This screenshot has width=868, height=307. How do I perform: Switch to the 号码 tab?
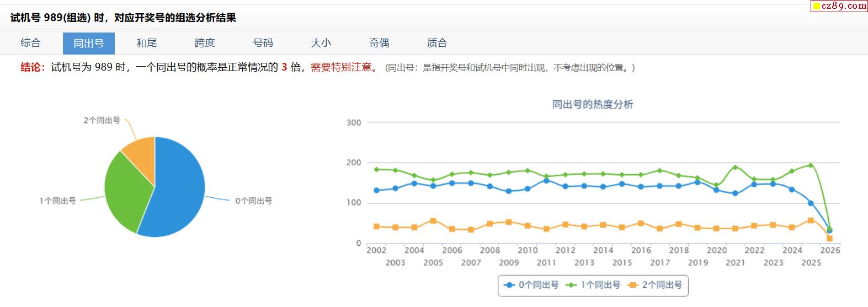pyautogui.click(x=263, y=43)
